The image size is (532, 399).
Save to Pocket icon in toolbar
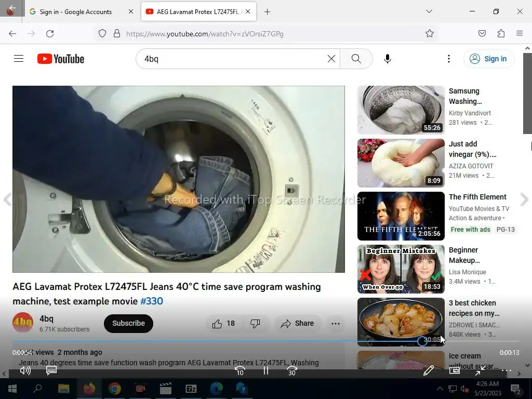[482, 33]
